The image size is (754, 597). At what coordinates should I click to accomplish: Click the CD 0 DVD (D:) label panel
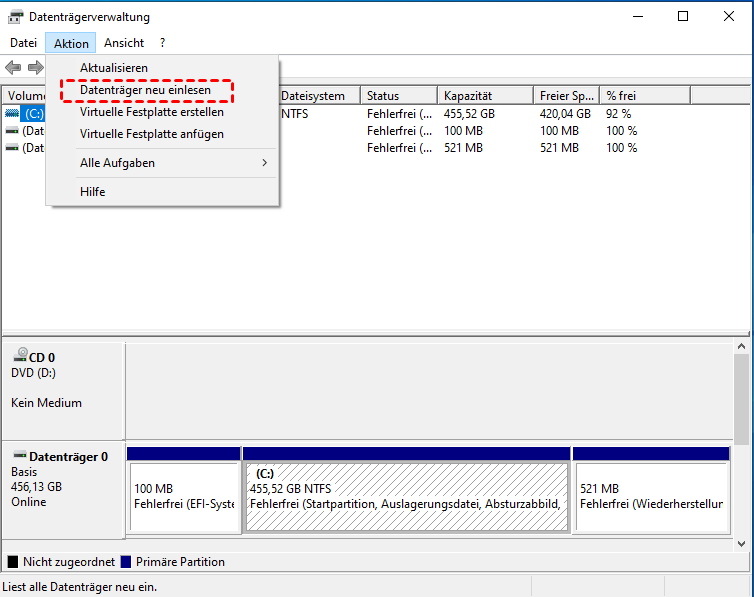coord(63,391)
